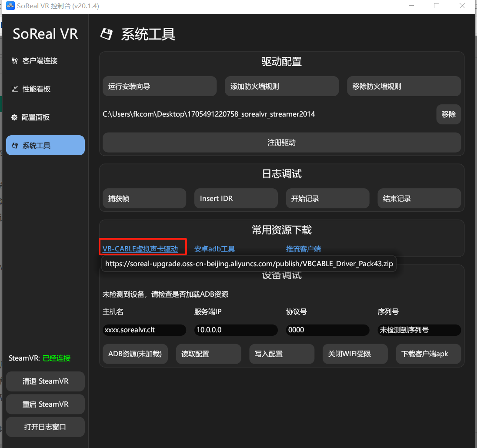
Task: Click the ADB资源(未加载) button
Action: click(135, 354)
